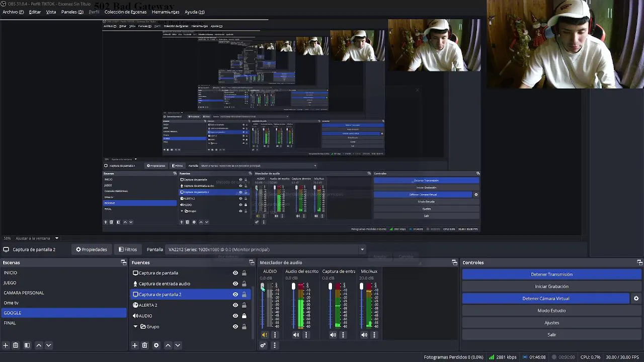
Task: Open Audio del escritorio three-dot options
Action: (306, 335)
